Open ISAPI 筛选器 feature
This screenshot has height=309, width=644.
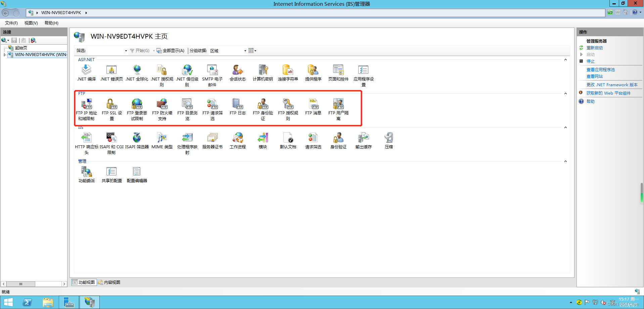pos(137,141)
